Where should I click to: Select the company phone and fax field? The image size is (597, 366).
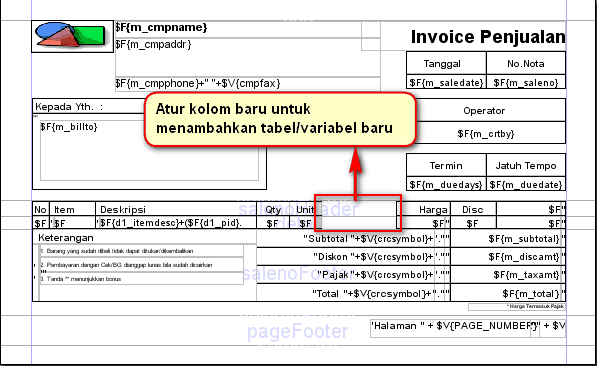tap(247, 84)
